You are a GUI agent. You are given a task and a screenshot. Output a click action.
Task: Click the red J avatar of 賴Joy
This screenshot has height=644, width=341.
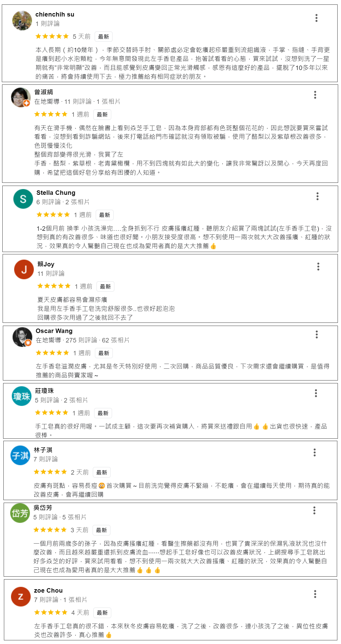pos(24,269)
